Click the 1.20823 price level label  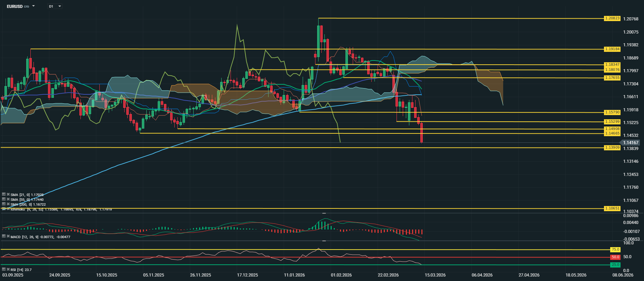pyautogui.click(x=612, y=18)
